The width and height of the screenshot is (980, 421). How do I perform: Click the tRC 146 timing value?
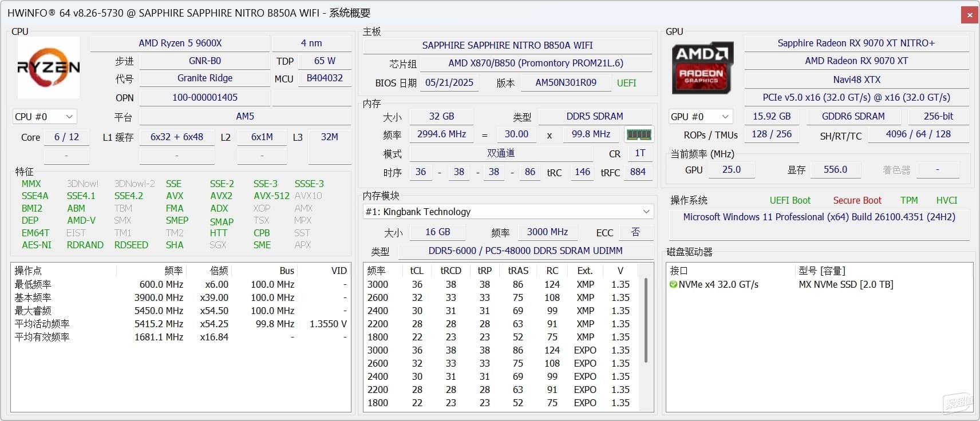tap(582, 172)
